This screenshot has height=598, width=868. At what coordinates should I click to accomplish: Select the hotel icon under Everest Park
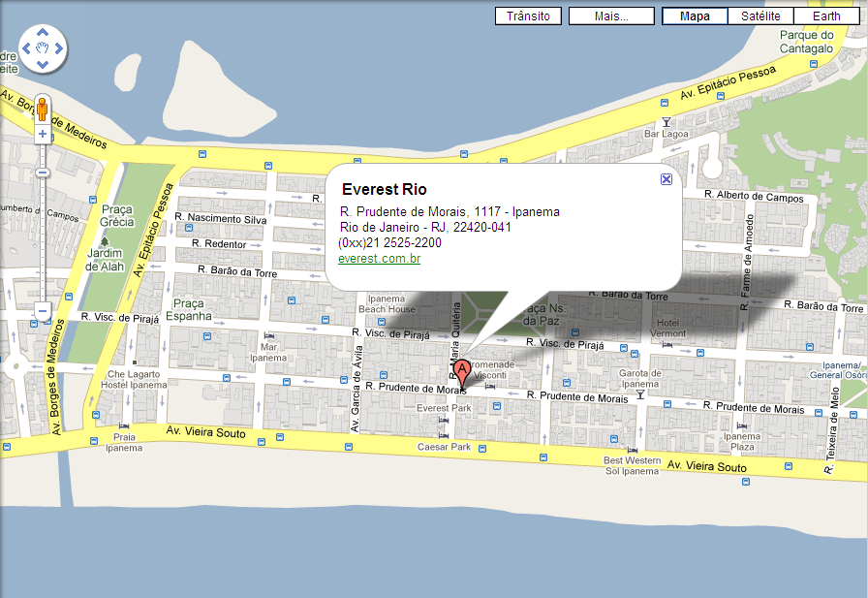(x=444, y=421)
